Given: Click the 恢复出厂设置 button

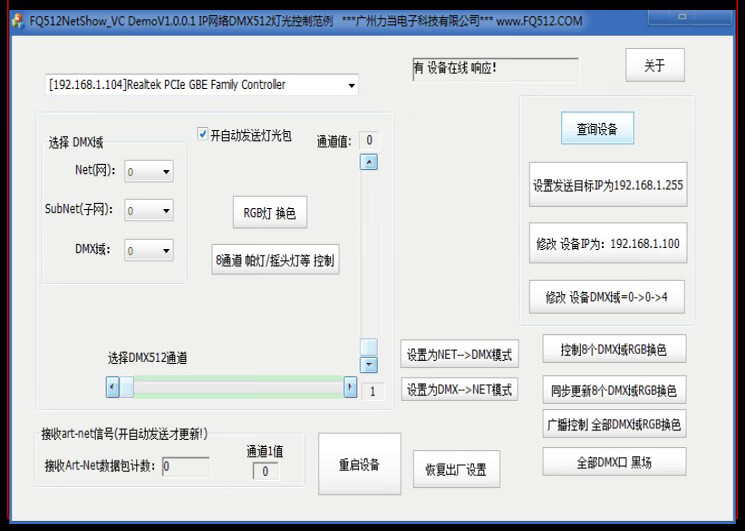Looking at the screenshot, I should (x=456, y=469).
